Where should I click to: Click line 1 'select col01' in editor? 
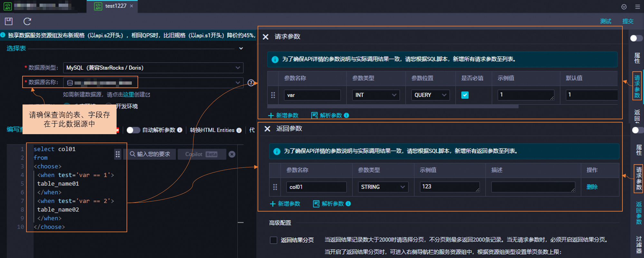[x=54, y=149]
